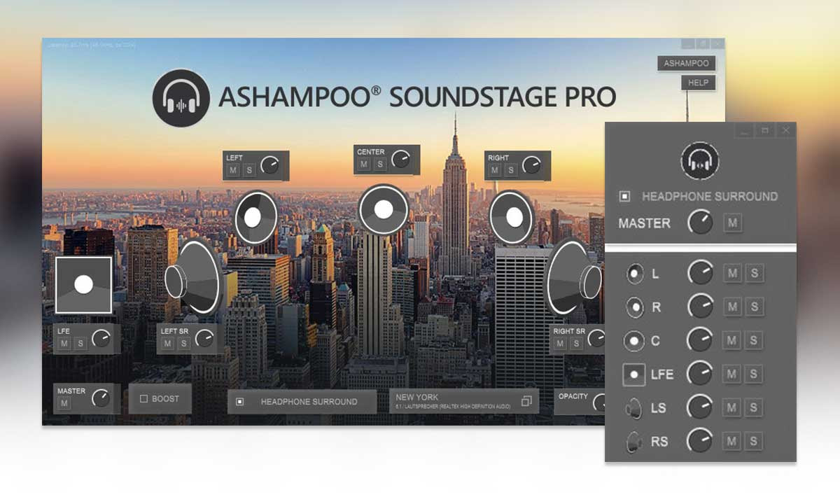This screenshot has width=840, height=504.
Task: Click the L channel knob in mini panel
Action: click(700, 272)
